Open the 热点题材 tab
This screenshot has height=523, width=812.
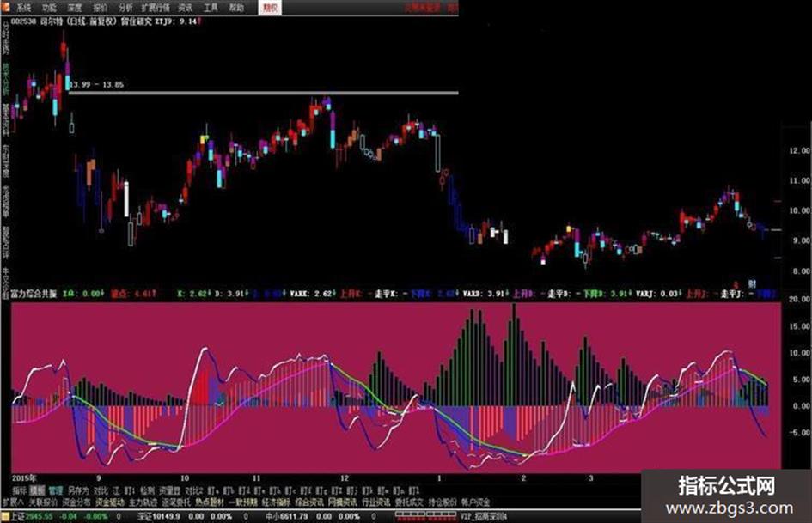tap(210, 502)
